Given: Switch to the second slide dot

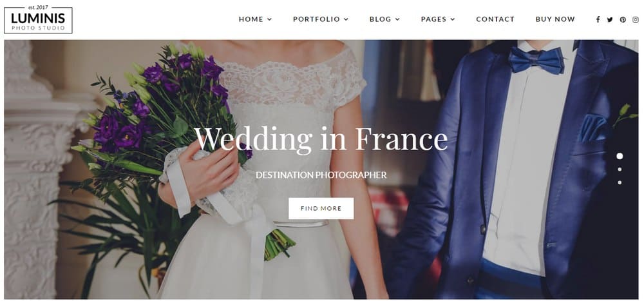Looking at the screenshot, I should (x=620, y=169).
